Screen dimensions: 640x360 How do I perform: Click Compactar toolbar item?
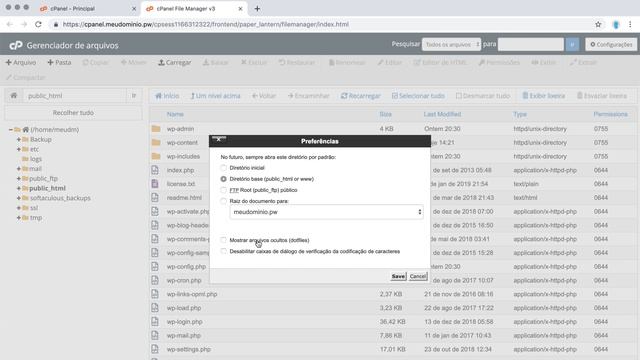pyautogui.click(x=26, y=77)
